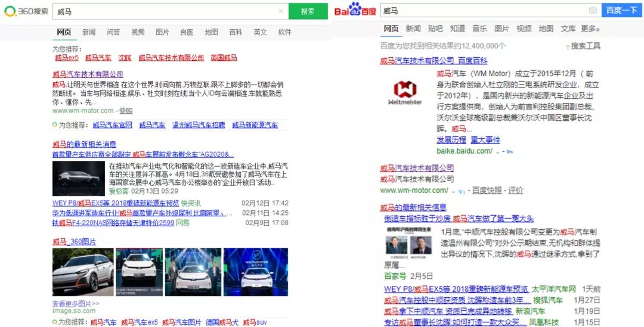
Task: Open 360 news item WEY P8/威马EX5
Action: point(116,203)
